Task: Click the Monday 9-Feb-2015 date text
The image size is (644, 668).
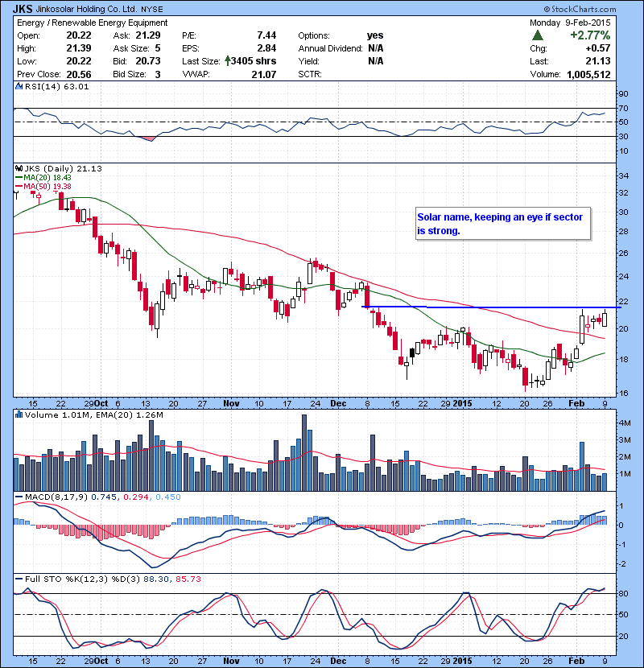Action: pos(570,23)
